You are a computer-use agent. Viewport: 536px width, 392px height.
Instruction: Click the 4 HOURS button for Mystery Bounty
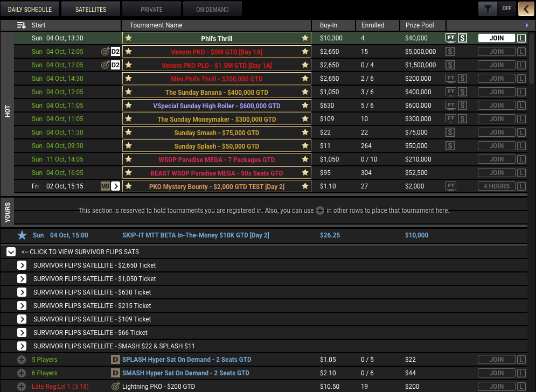(x=496, y=186)
